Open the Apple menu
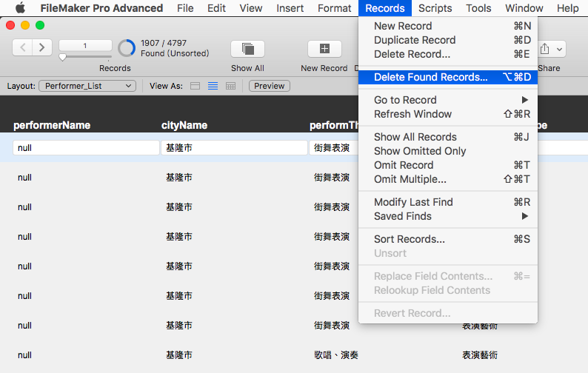Image resolution: width=588 pixels, height=373 pixels. pyautogui.click(x=20, y=8)
